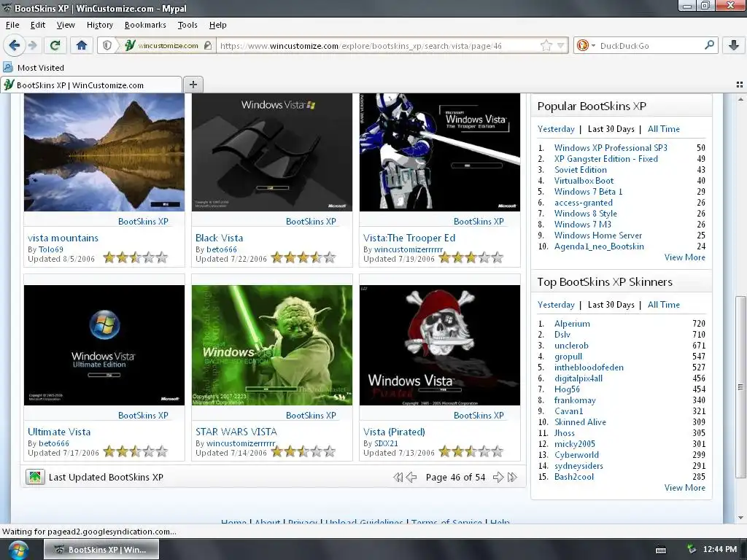Open the View menu
747x560 pixels.
coord(66,25)
